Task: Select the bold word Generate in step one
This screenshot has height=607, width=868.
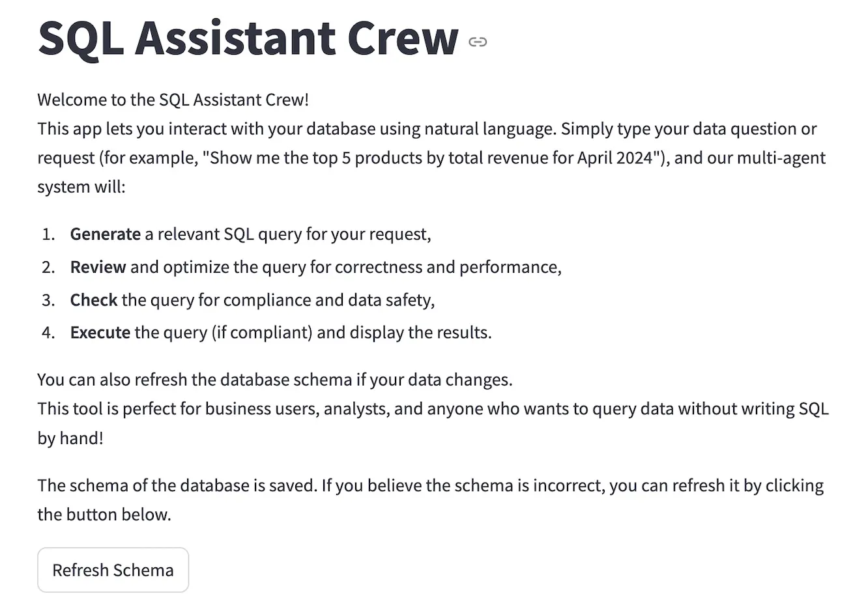Action: tap(105, 234)
